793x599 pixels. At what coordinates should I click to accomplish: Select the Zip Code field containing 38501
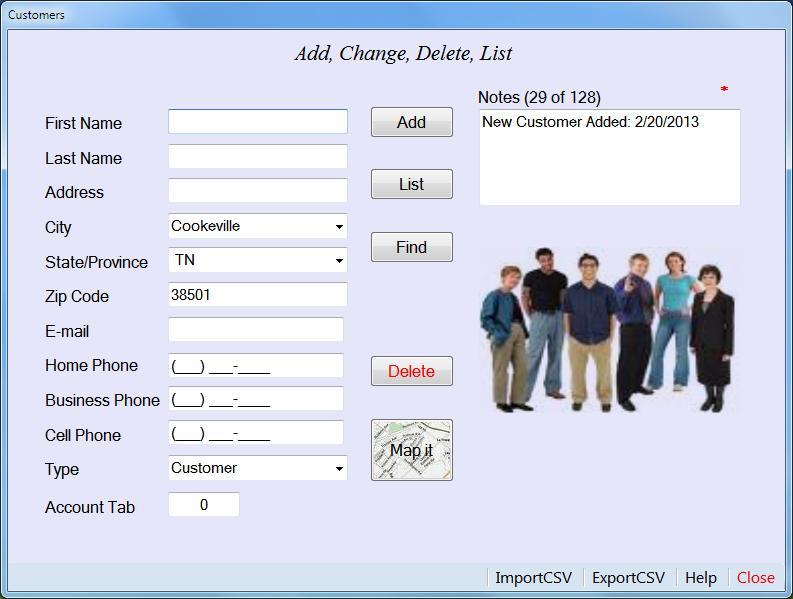[258, 294]
